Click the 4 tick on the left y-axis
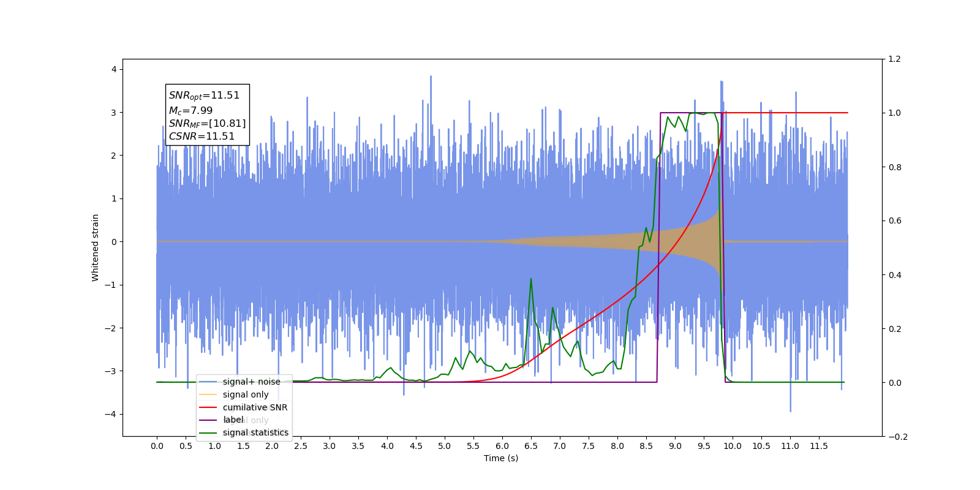The width and height of the screenshot is (980, 490). click(x=114, y=69)
